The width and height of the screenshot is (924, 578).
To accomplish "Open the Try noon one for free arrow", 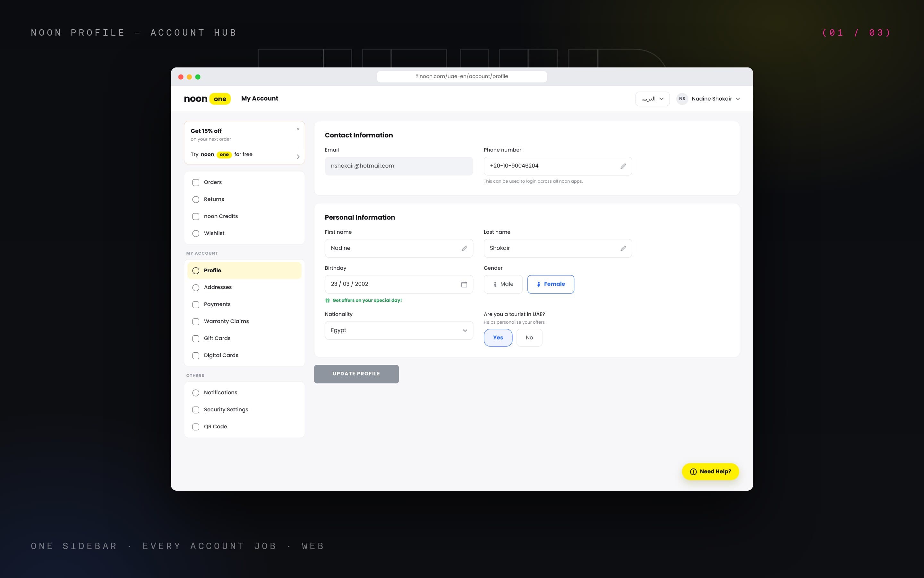I will (298, 157).
